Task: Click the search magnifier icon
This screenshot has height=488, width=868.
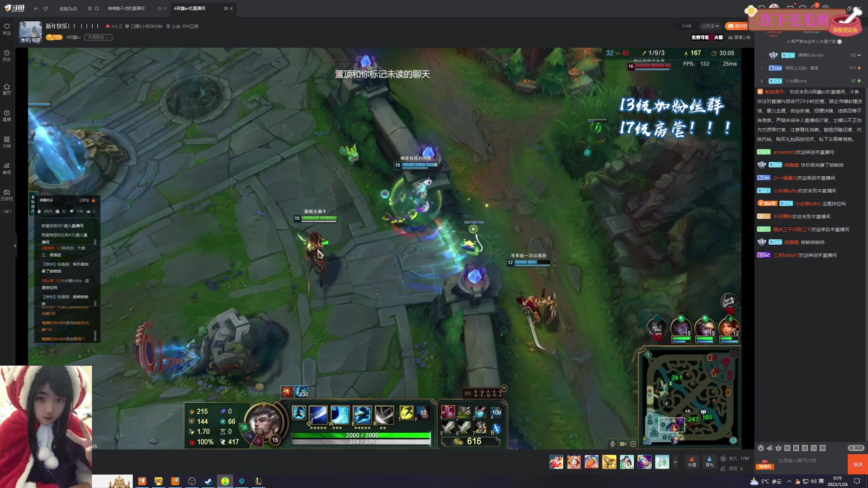Action: (97, 9)
